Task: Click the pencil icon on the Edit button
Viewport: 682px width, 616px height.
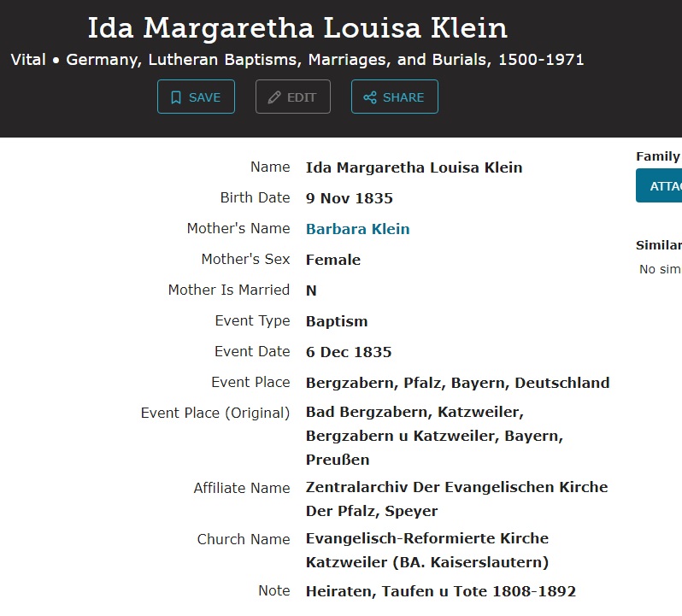Action: (274, 97)
